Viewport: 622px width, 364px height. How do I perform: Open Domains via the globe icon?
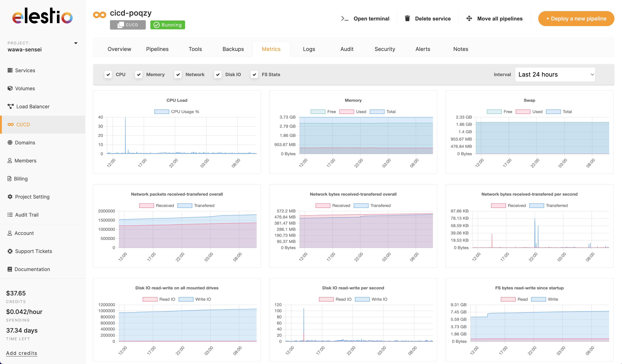tap(10, 142)
